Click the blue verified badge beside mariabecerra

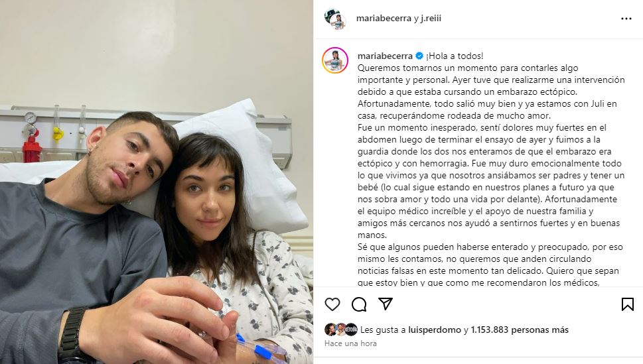[419, 56]
